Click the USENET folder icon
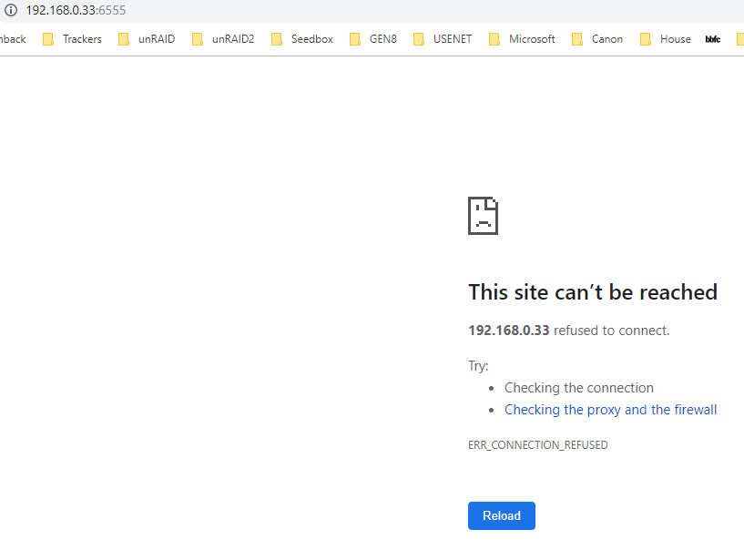The height and width of the screenshot is (560, 744). point(419,39)
